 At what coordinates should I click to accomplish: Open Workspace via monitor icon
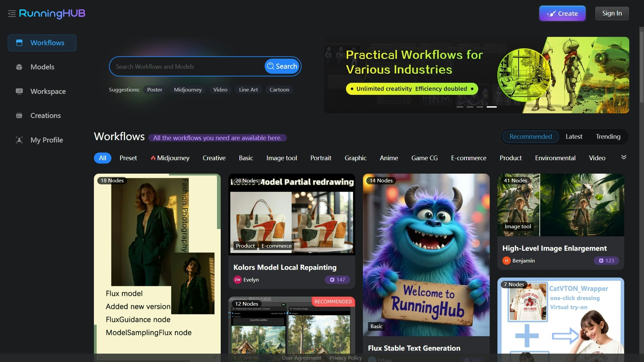[x=19, y=91]
